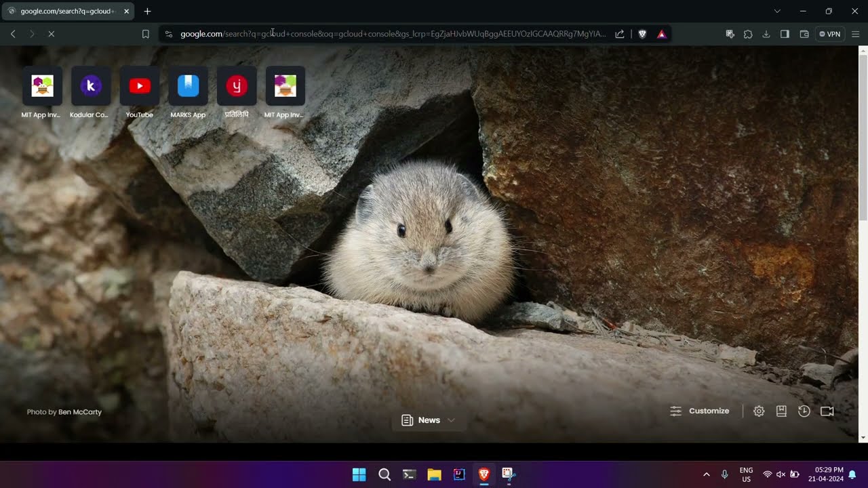Screen dimensions: 868x488
Task: Open the downloads icon in toolbar
Action: pyautogui.click(x=766, y=34)
